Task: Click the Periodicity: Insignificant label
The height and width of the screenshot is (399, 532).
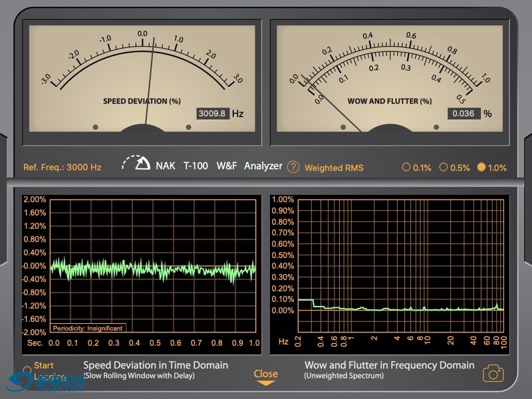Action: [x=88, y=328]
